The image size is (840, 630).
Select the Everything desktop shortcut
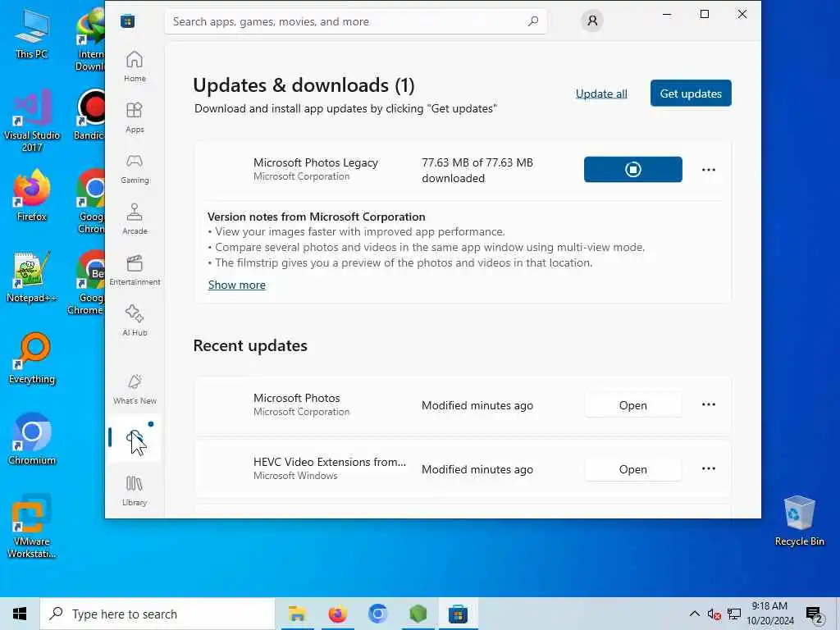[x=32, y=358]
